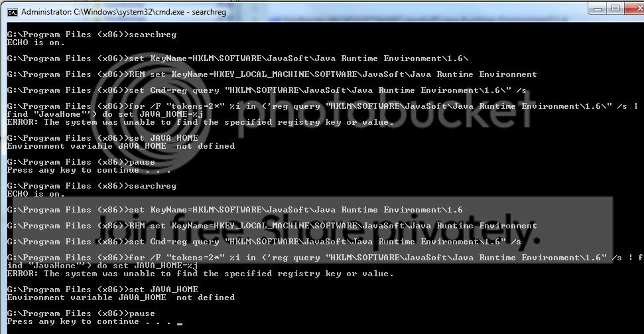644x334 pixels.
Task: Click the first 'ERROR: The system was unable to find' line
Action: [200, 122]
